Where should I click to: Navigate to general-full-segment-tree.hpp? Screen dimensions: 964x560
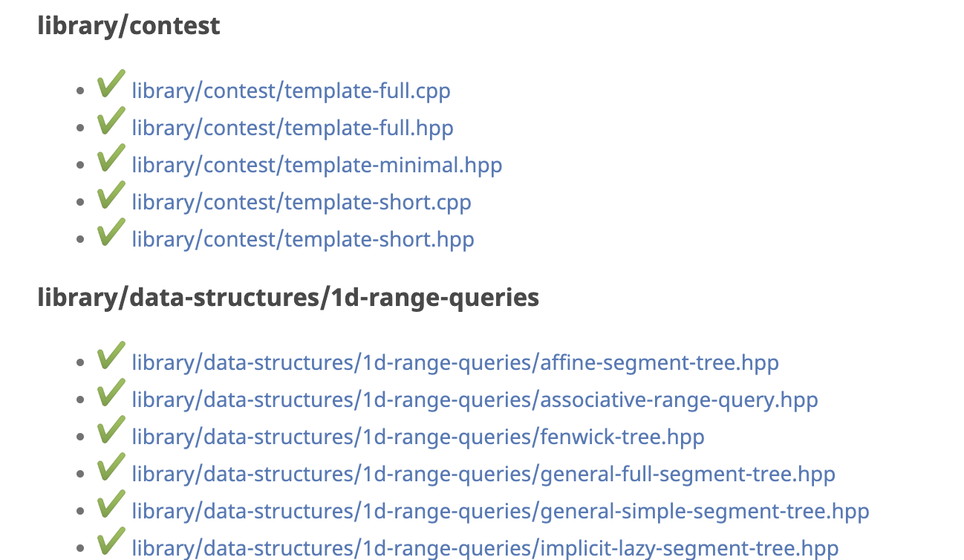[x=483, y=474]
